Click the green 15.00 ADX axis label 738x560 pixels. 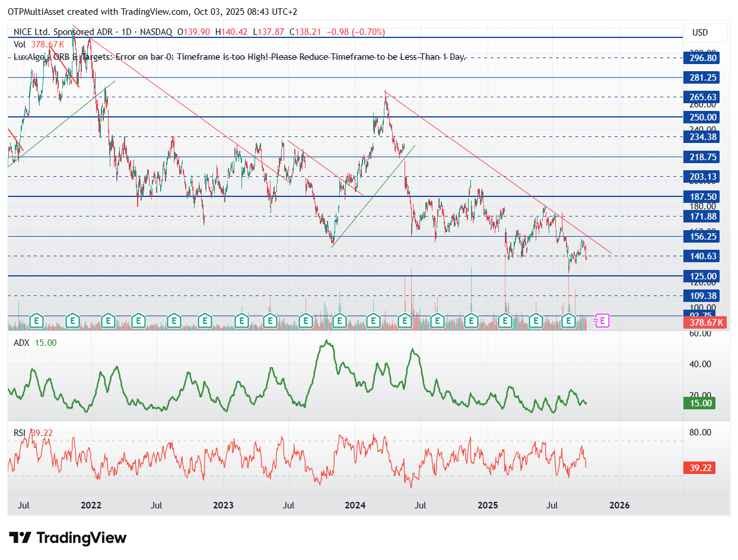click(x=699, y=403)
